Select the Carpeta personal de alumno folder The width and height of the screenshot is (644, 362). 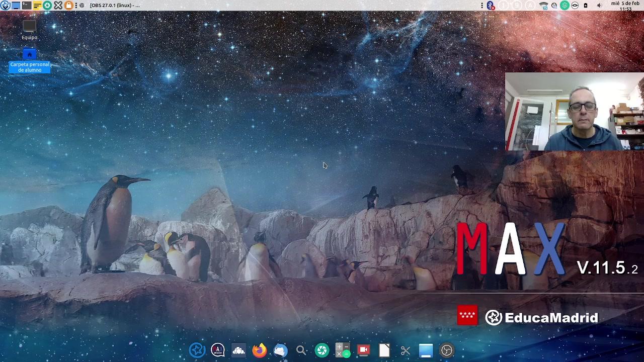coord(30,61)
